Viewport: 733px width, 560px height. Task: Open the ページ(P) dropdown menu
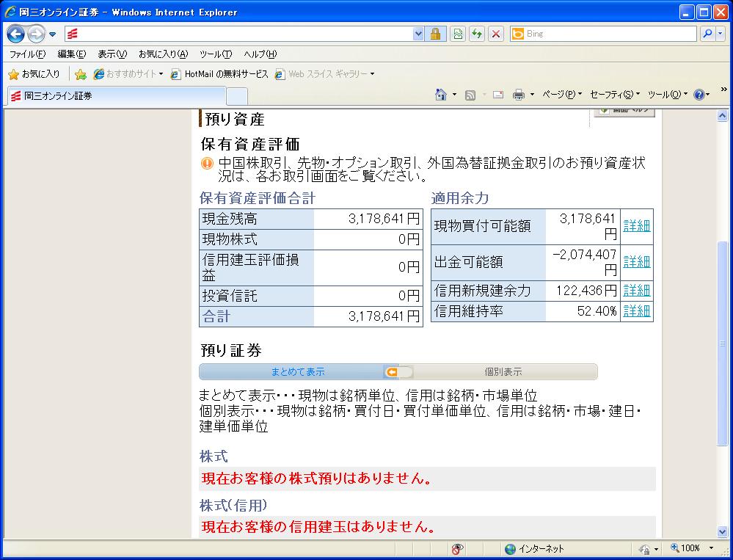561,95
